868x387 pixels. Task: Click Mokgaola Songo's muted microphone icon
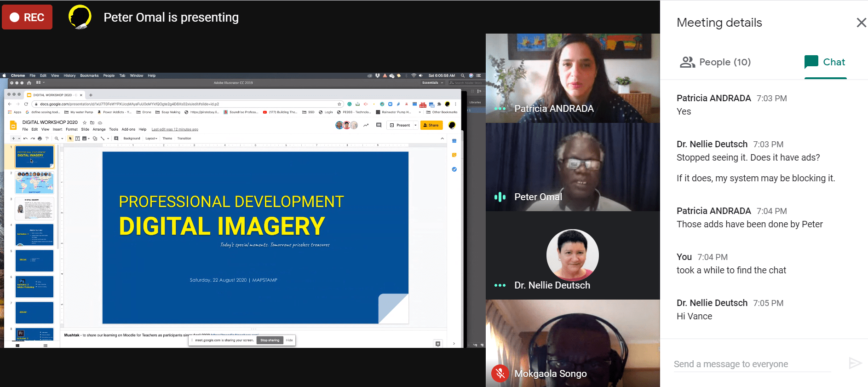[x=500, y=373]
